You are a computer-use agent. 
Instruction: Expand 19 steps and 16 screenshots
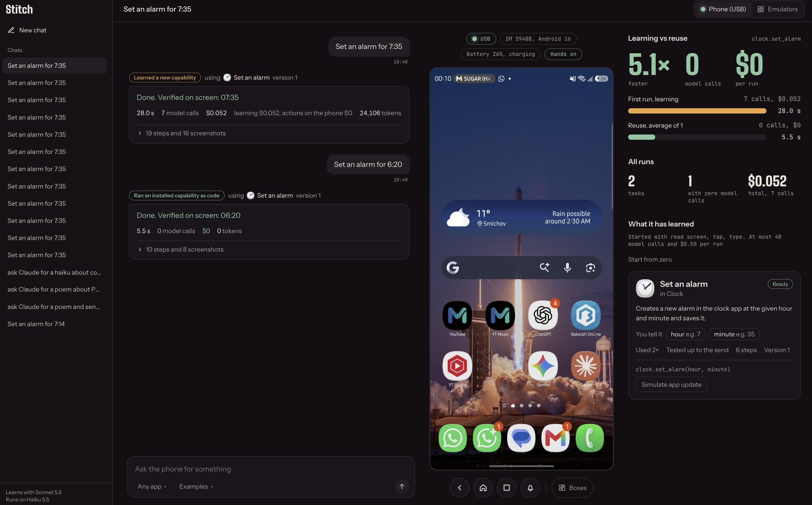tap(181, 133)
